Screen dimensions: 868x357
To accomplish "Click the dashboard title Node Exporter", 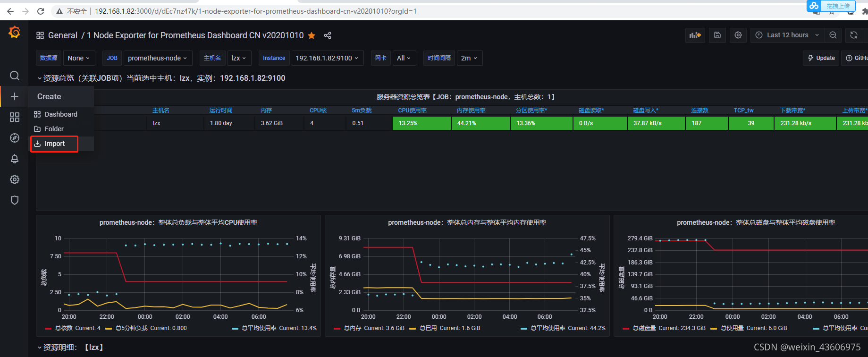I will coord(195,35).
